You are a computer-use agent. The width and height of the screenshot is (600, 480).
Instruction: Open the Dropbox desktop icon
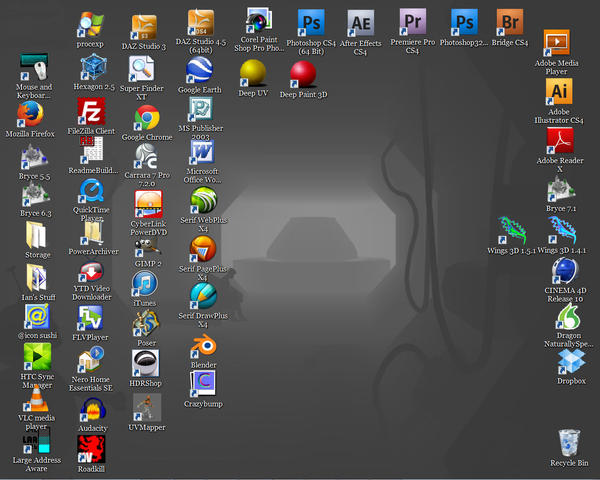pyautogui.click(x=571, y=361)
